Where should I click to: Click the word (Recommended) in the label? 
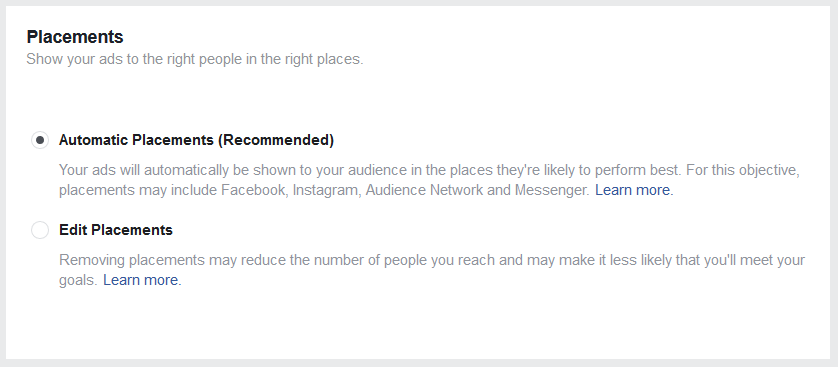(276, 140)
